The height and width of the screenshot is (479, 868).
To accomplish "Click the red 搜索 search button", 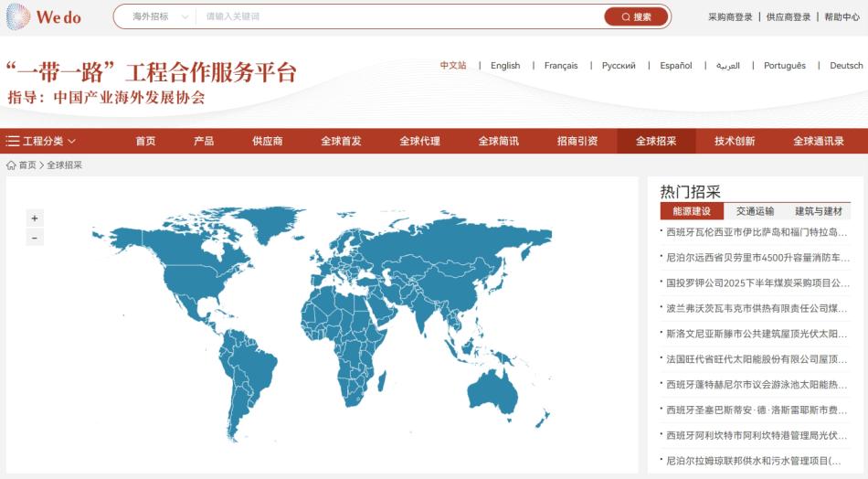I will point(636,16).
